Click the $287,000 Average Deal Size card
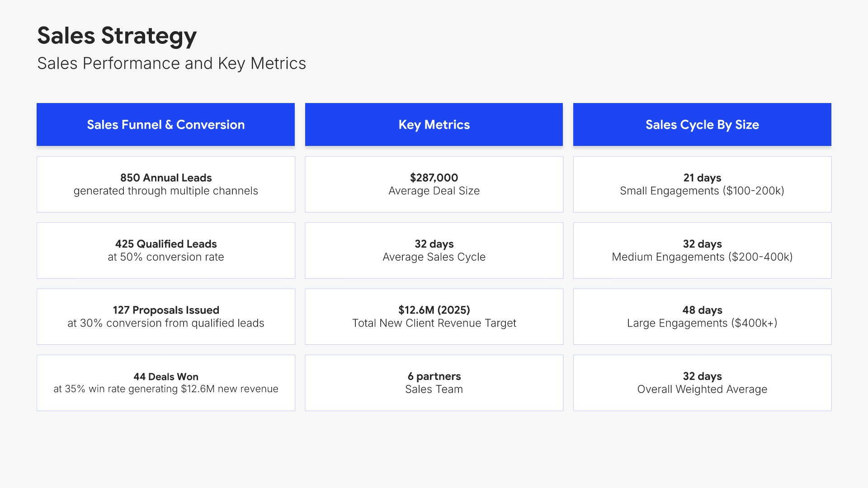Screen dimensions: 868x488 [x=434, y=184]
